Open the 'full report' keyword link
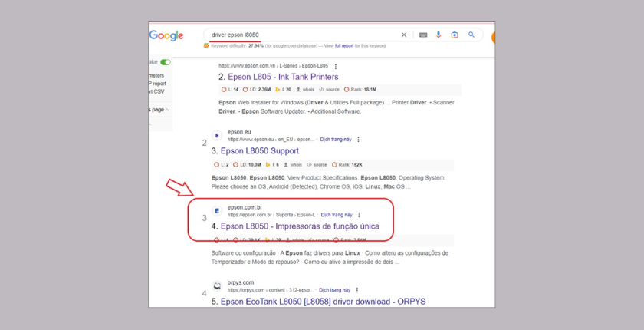644x330 pixels. pos(344,46)
